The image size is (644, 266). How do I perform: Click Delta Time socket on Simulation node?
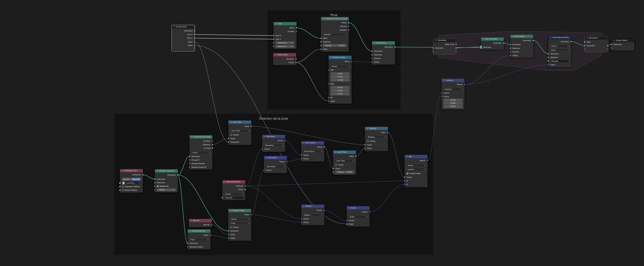pyautogui.click(x=456, y=44)
